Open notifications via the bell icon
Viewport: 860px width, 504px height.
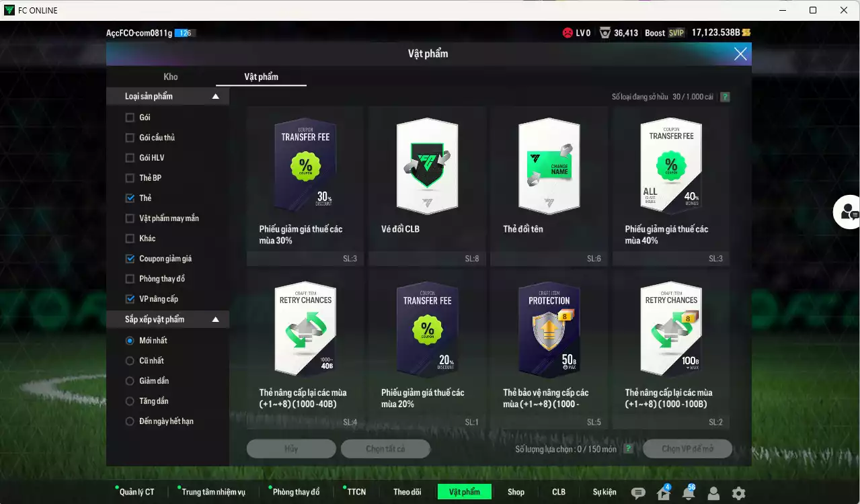coord(687,492)
